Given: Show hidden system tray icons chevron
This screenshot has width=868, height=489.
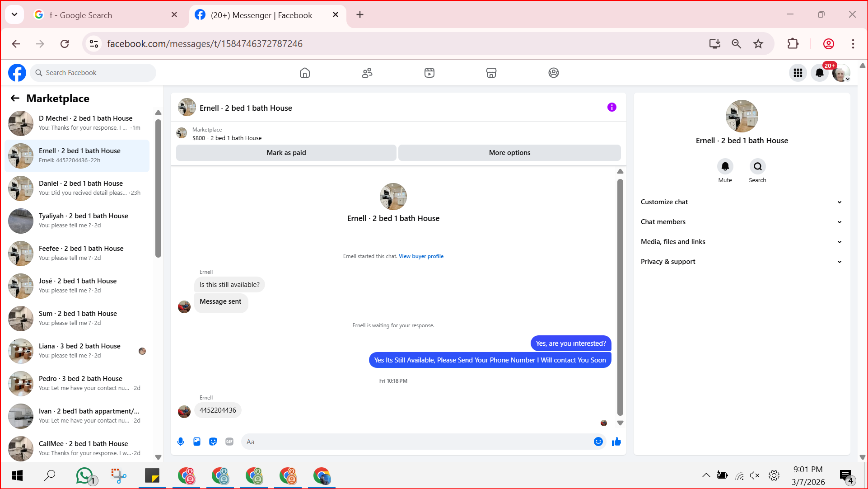Looking at the screenshot, I should point(706,475).
